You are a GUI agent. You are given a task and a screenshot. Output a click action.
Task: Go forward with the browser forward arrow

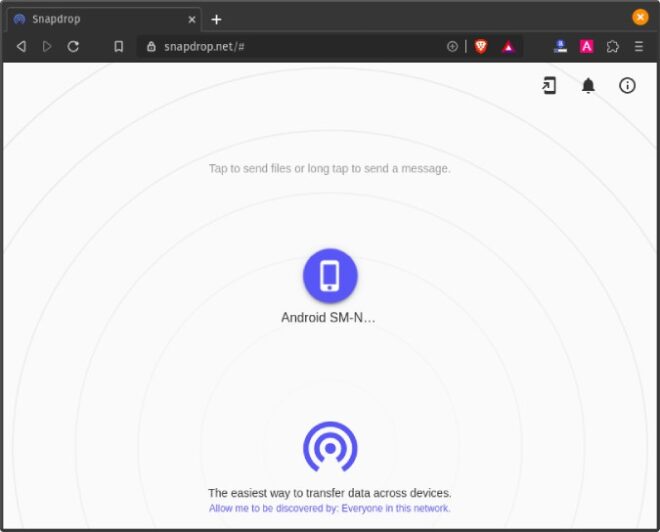pos(47,46)
